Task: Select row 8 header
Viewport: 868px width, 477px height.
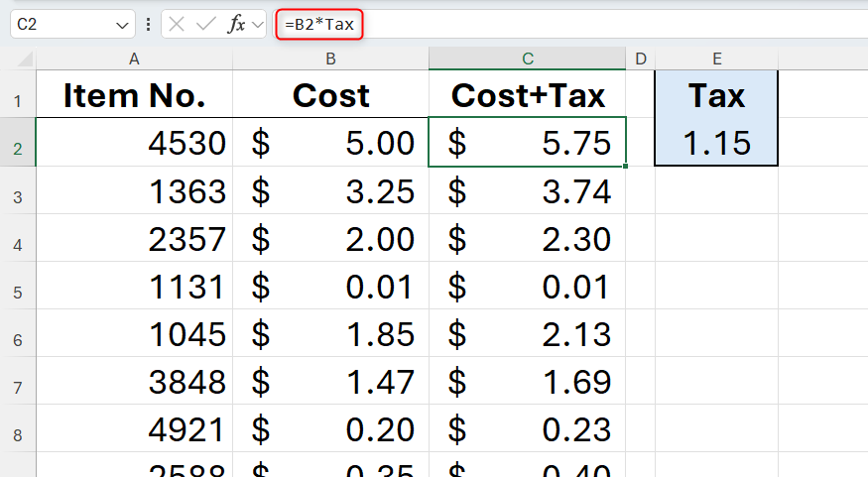Action: pyautogui.click(x=18, y=428)
